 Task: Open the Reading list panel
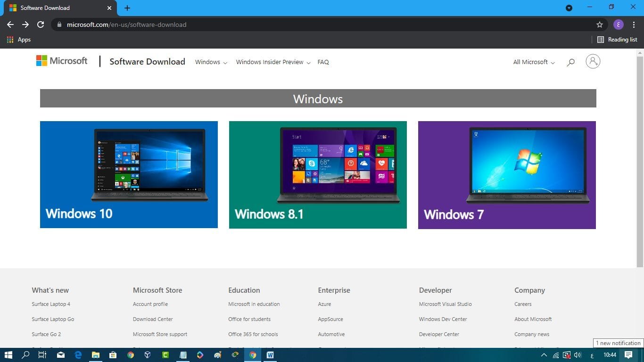(617, 40)
